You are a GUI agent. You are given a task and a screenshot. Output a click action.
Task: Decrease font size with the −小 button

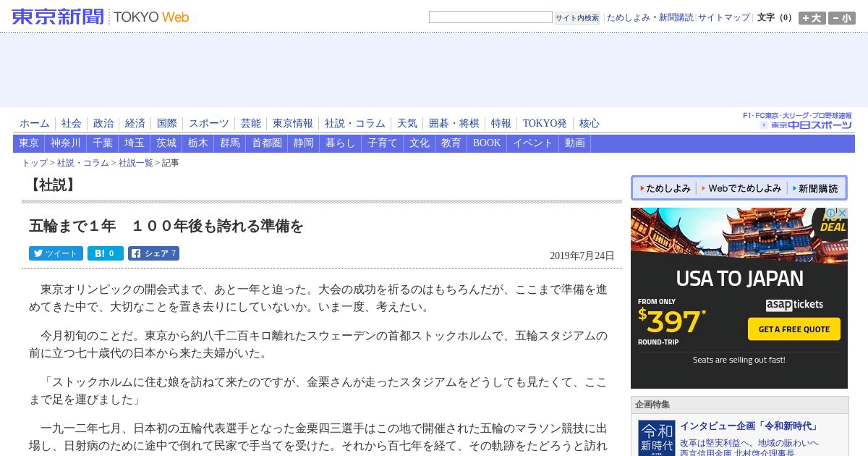point(842,18)
